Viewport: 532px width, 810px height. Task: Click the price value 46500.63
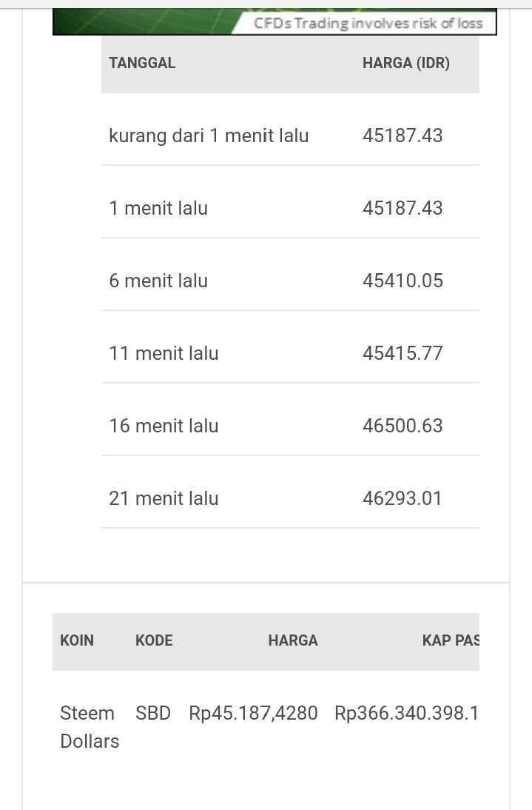pos(403,426)
